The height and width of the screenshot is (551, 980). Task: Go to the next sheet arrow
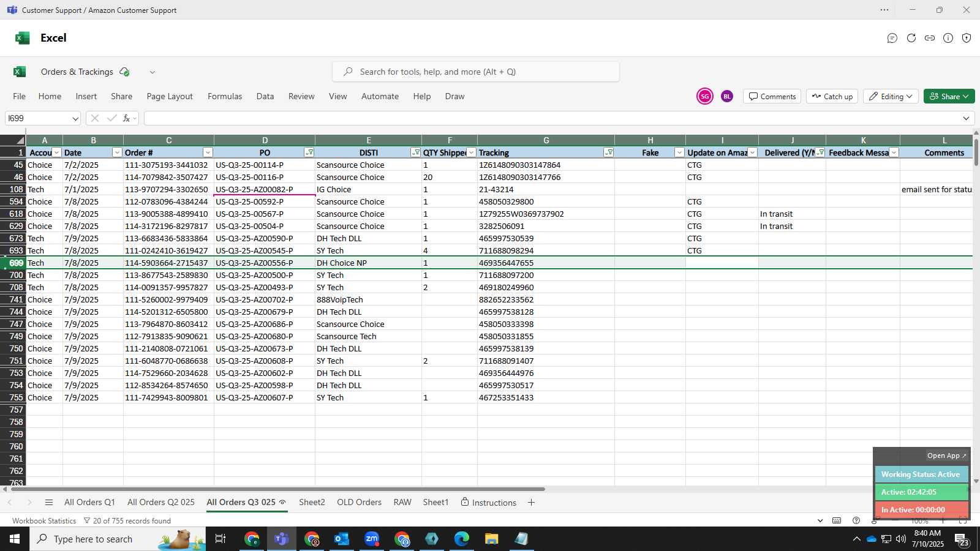[29, 503]
